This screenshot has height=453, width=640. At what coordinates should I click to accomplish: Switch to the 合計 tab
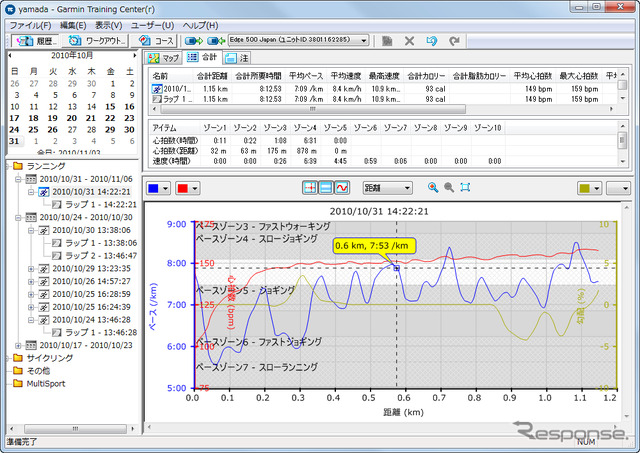coord(202,57)
